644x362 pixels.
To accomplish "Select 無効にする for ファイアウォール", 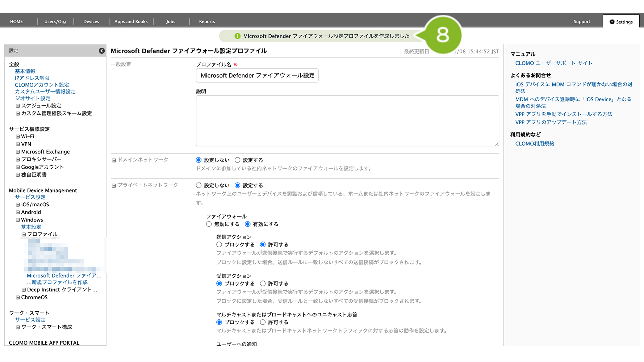I will [x=209, y=224].
